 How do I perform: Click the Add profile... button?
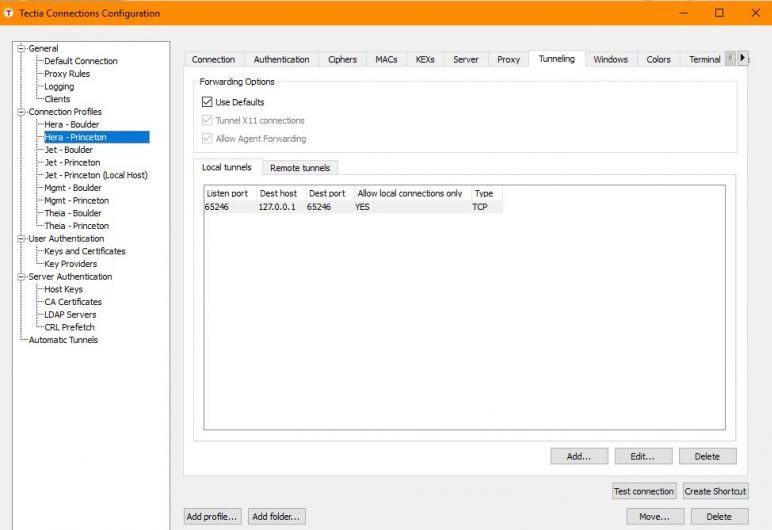(212, 516)
